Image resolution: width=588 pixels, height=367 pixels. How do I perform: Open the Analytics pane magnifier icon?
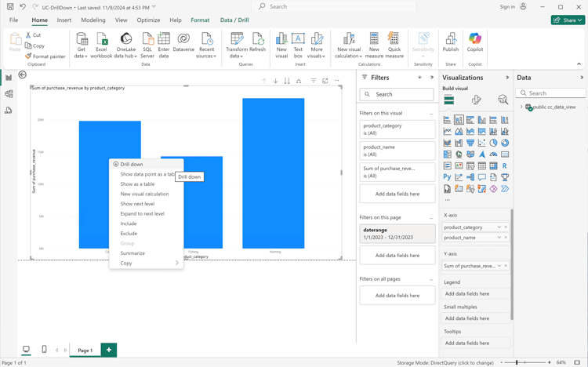tap(503, 100)
